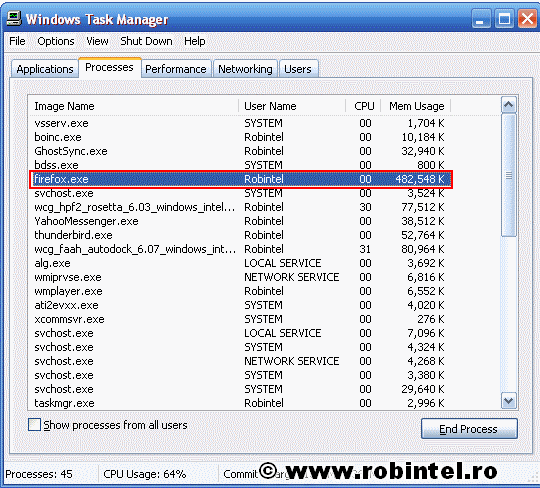The image size is (540, 488).
Task: Open the Shut Down menu
Action: click(146, 41)
